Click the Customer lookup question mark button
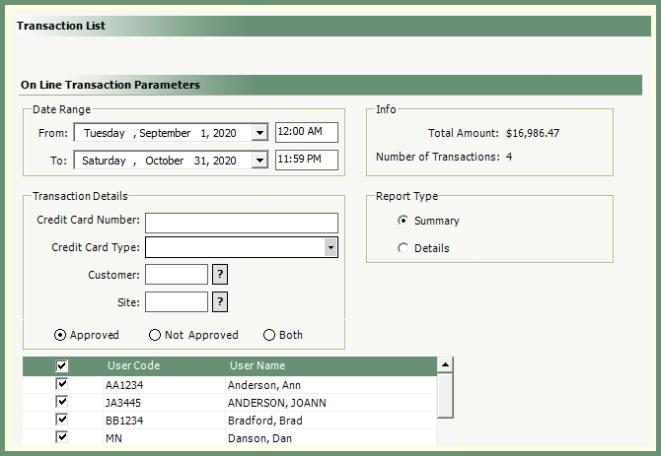Screen dimensions: 661x456 (221, 275)
